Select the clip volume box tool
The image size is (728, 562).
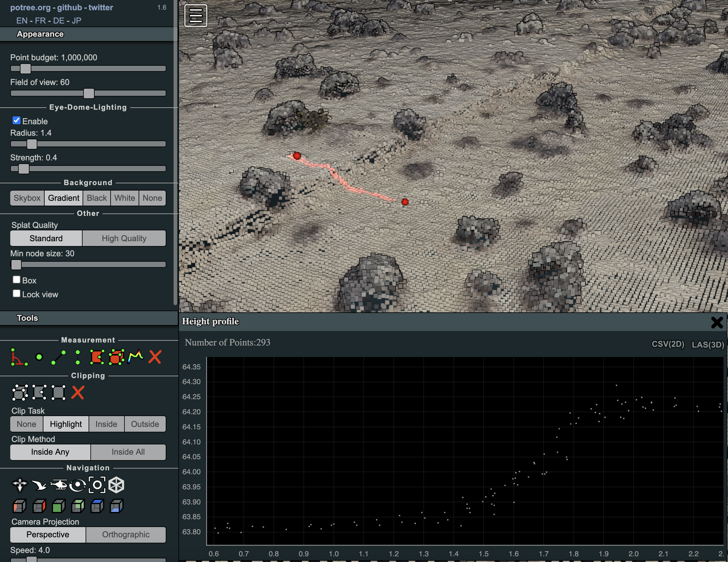tap(20, 393)
